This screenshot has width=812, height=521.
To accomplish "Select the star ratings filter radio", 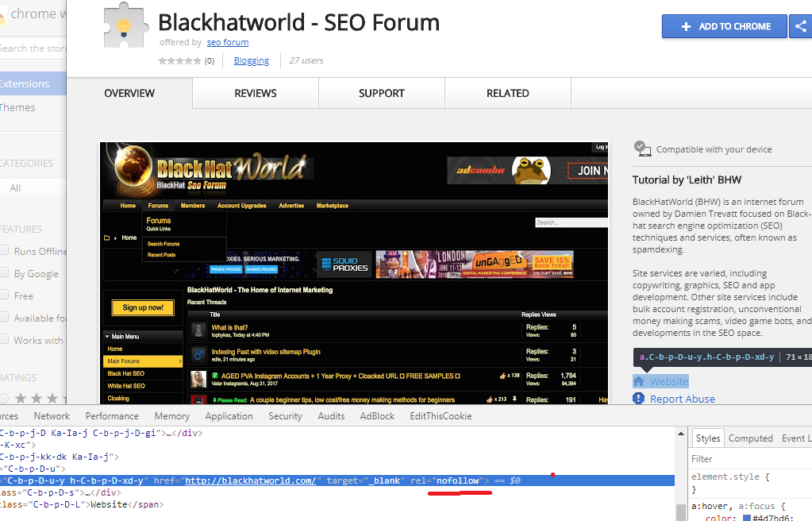I will 4,398.
